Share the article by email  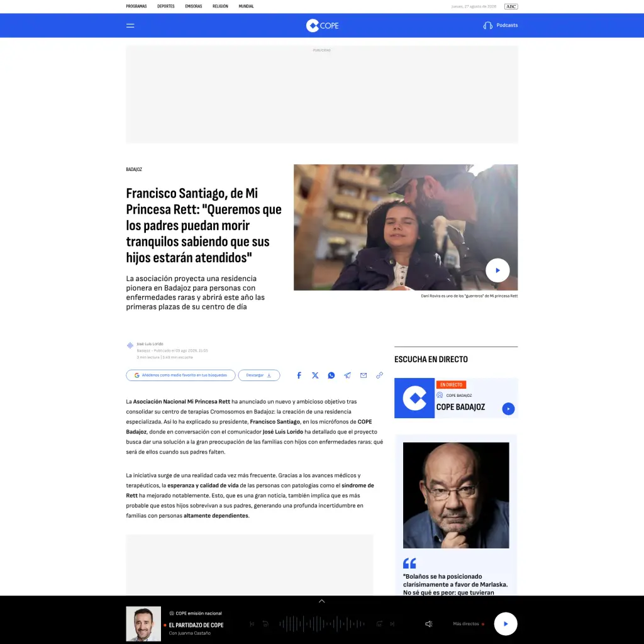tap(364, 375)
